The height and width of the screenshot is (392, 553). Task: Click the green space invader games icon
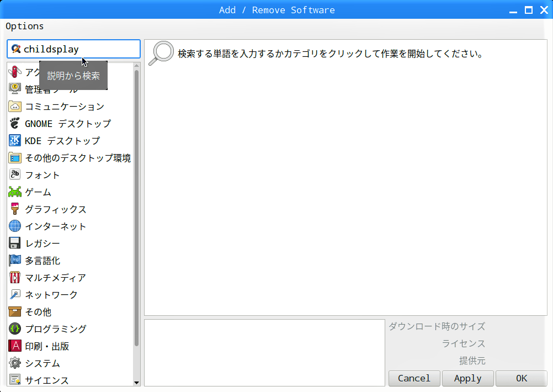pyautogui.click(x=15, y=192)
